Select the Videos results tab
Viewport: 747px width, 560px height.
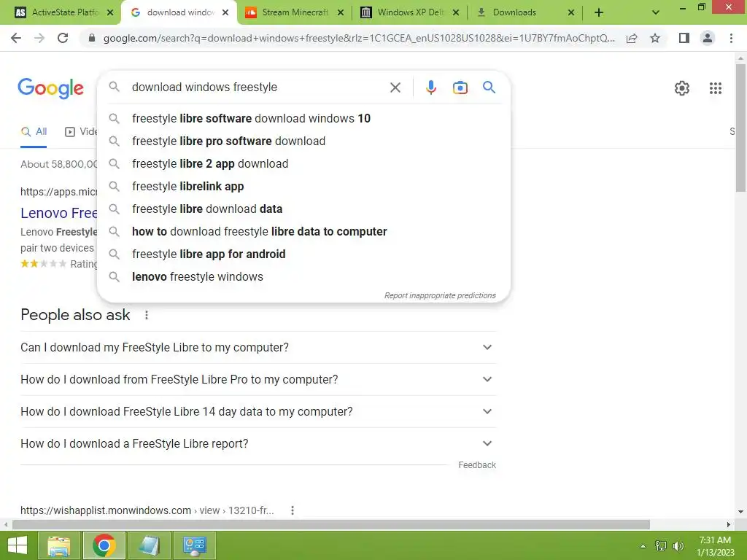tap(81, 132)
